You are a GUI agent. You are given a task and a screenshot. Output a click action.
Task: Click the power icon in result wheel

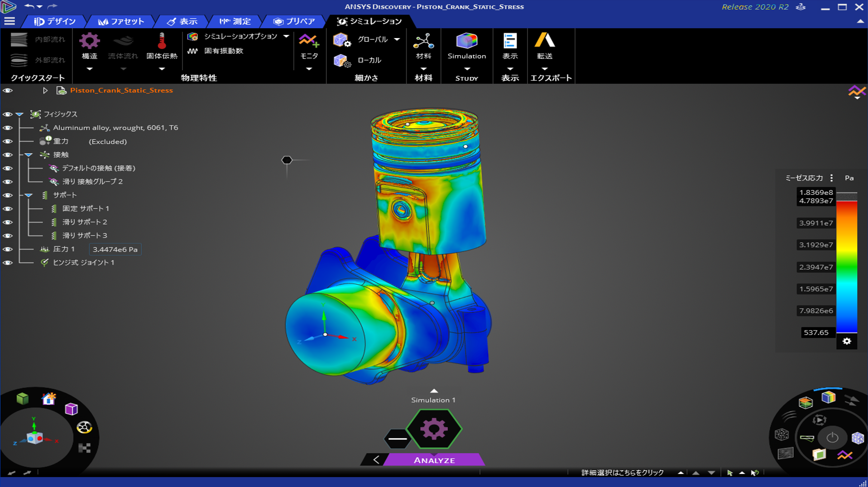[832, 438]
